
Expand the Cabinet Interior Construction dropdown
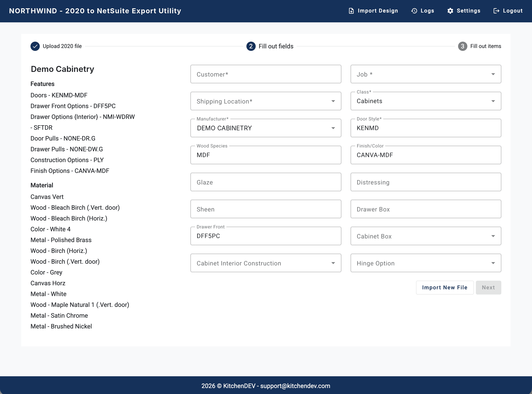(x=266, y=263)
